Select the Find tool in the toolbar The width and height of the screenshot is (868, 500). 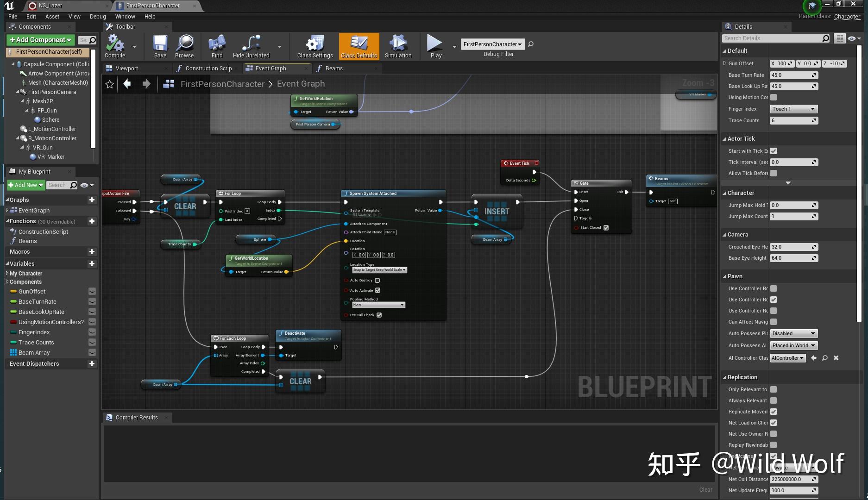pyautogui.click(x=216, y=45)
